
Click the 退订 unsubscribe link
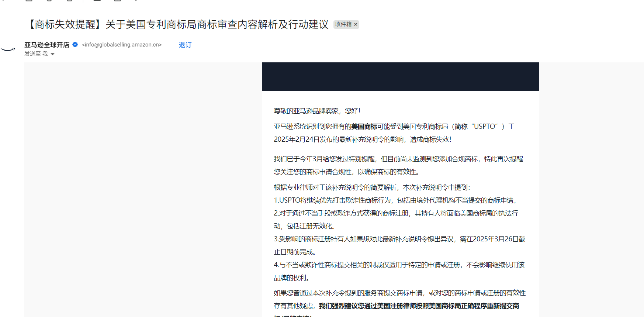coord(185,45)
